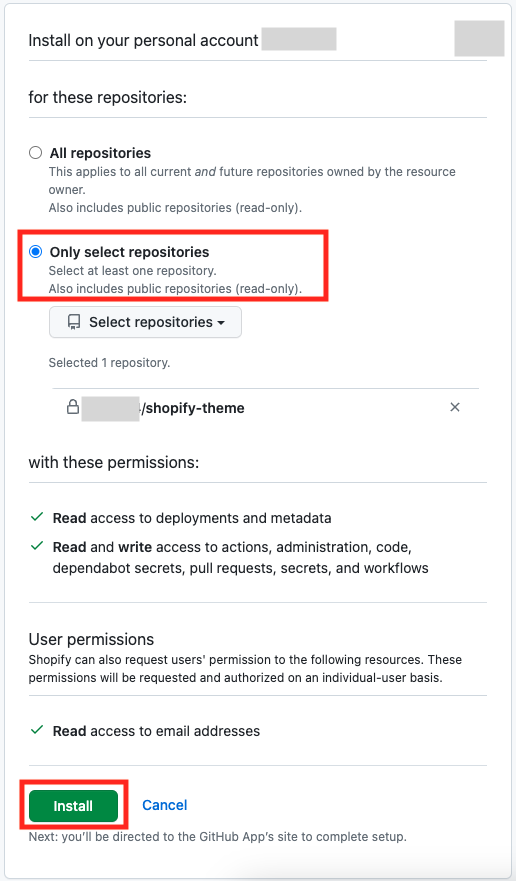516x881 pixels.
Task: Click the profile avatar in top corner
Action: coord(479,38)
